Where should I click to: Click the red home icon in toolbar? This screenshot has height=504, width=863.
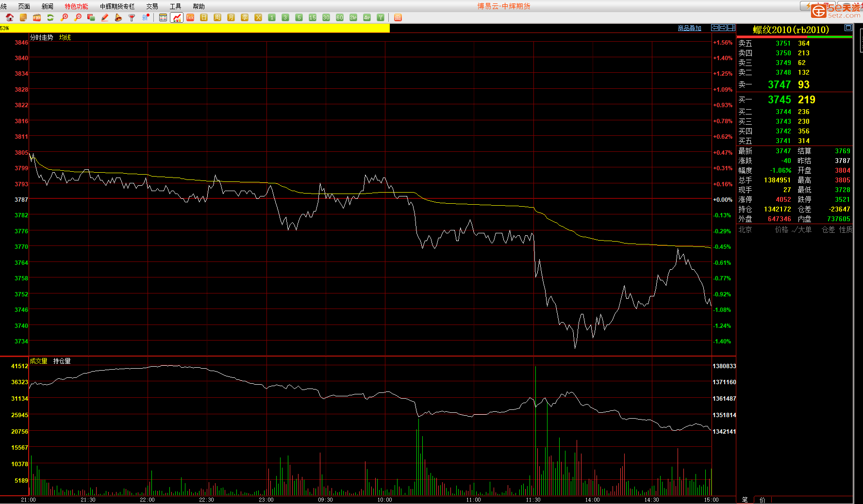point(10,17)
